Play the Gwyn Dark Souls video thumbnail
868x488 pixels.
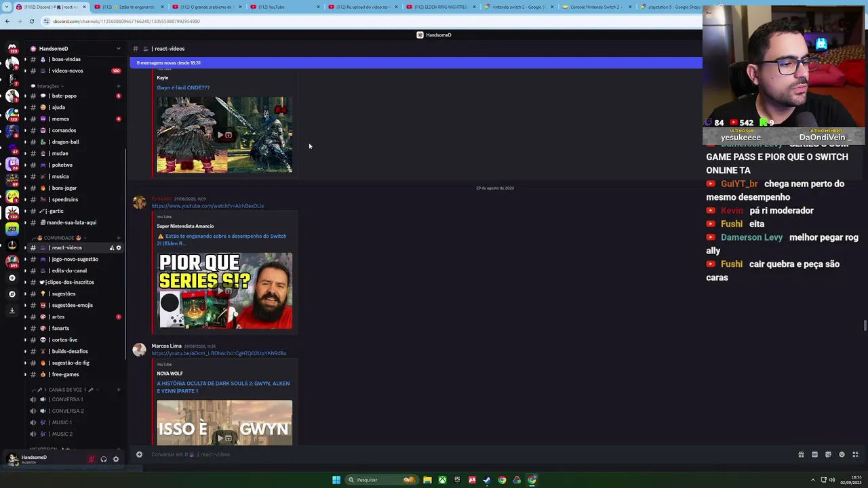224,135
